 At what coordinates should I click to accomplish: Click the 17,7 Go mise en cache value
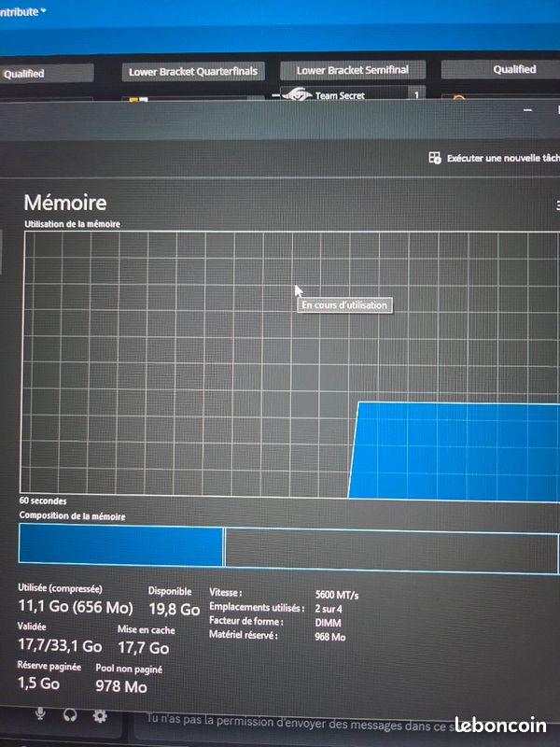click(x=144, y=648)
